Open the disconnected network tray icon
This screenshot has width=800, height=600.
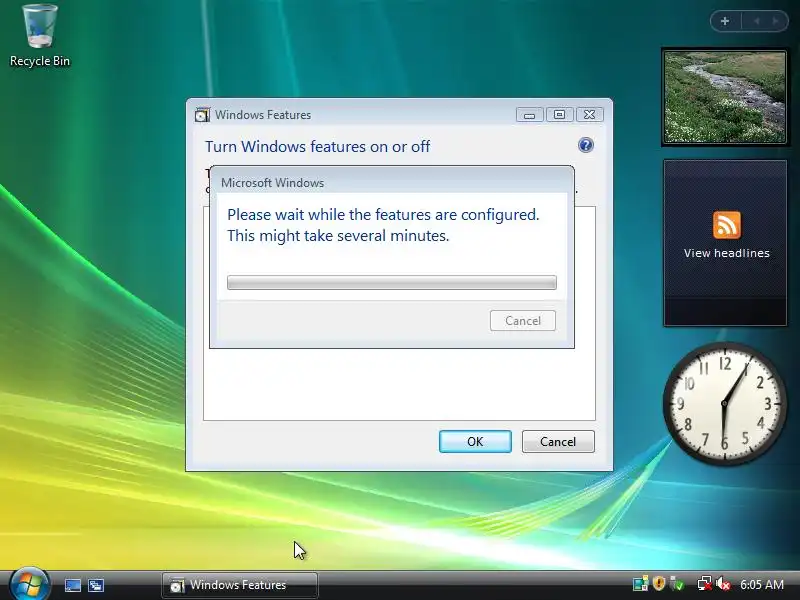pyautogui.click(x=705, y=584)
